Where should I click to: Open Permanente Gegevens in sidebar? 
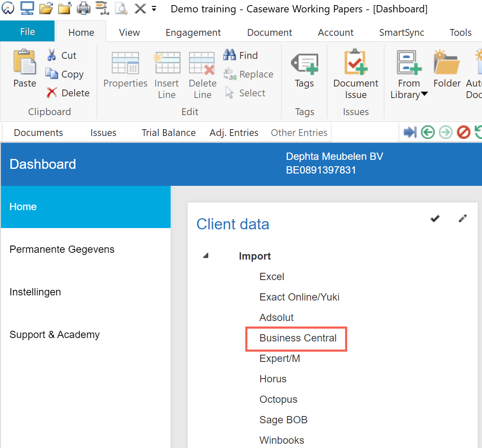pyautogui.click(x=86, y=249)
